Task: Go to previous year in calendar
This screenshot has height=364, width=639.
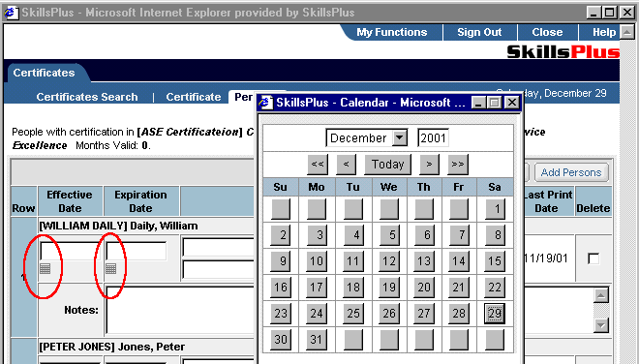Action: point(318,165)
